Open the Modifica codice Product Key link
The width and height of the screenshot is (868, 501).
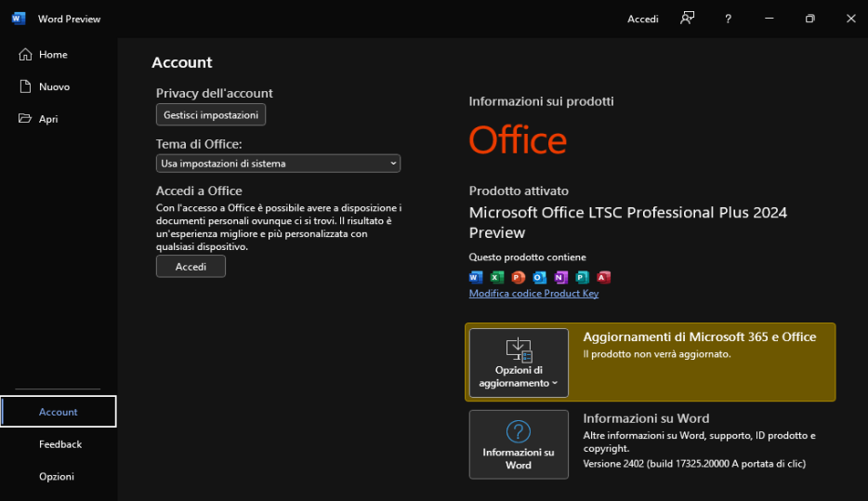coord(533,294)
